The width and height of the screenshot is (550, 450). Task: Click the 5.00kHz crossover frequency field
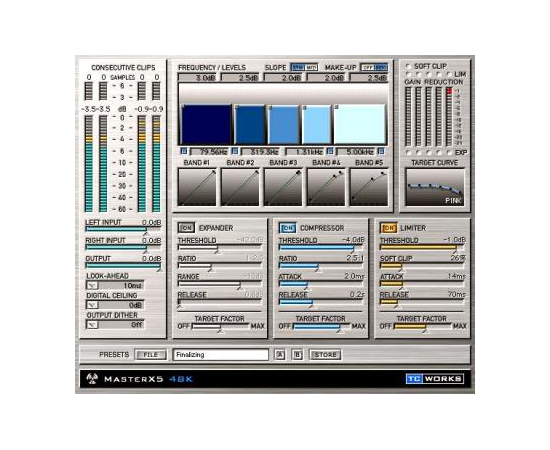(356, 152)
